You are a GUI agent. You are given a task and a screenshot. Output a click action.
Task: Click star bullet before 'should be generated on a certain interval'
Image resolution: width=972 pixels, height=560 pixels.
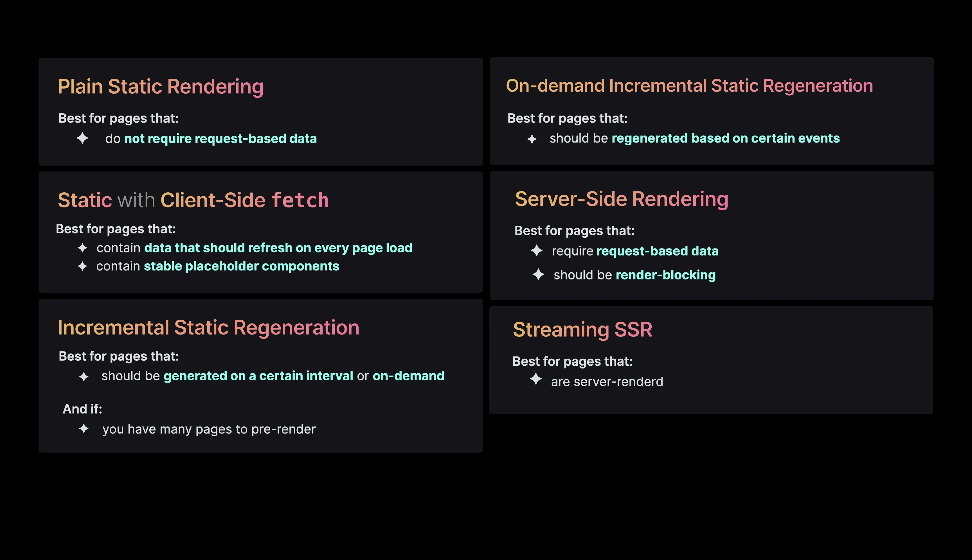[84, 376]
